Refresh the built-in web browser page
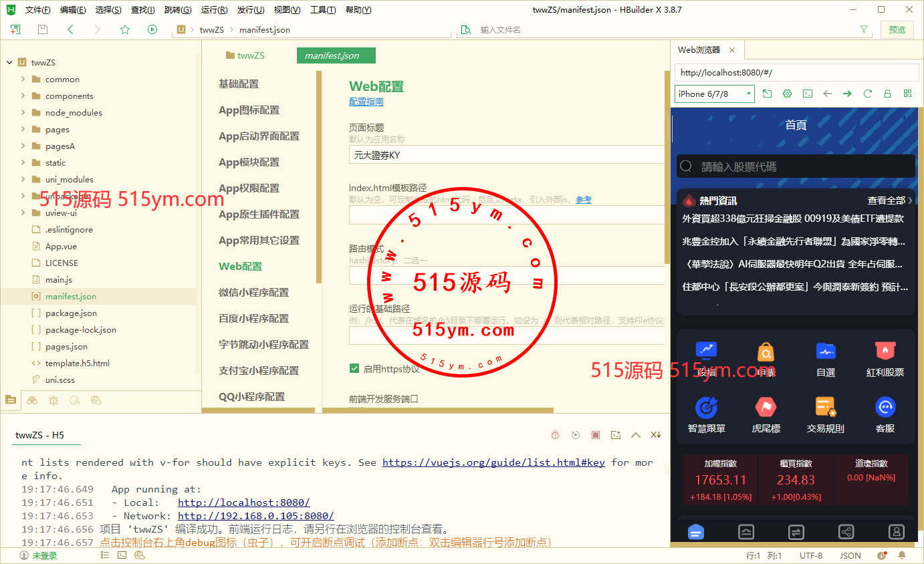924x564 pixels. (x=867, y=94)
